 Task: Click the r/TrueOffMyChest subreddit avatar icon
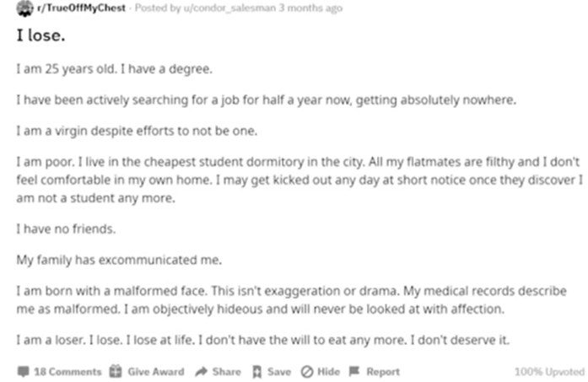[24, 8]
